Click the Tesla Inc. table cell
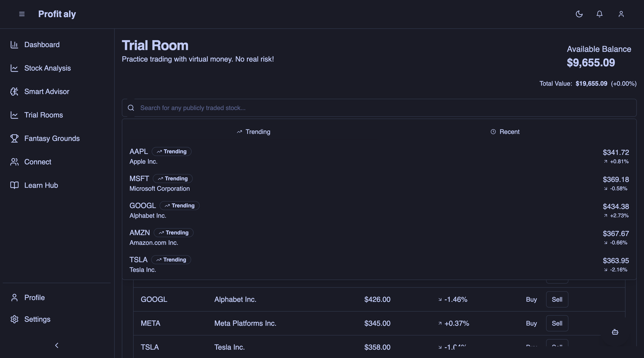 coord(229,347)
